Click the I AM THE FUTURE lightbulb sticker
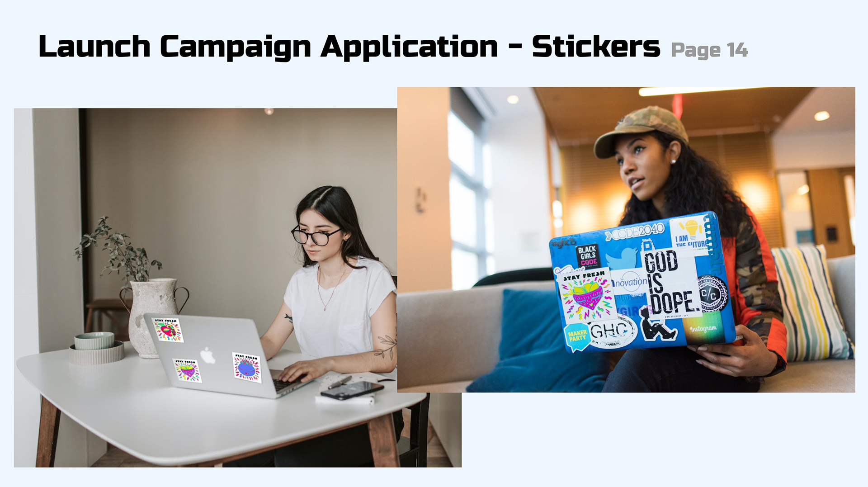This screenshot has width=868, height=487. tap(690, 236)
